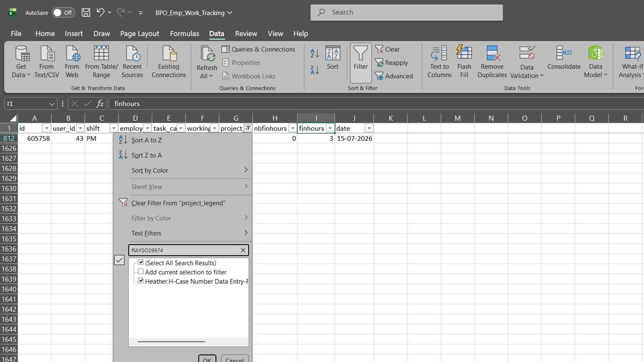Save the workbook using the disk icon
Viewport: 644px width, 362px height.
click(x=86, y=13)
